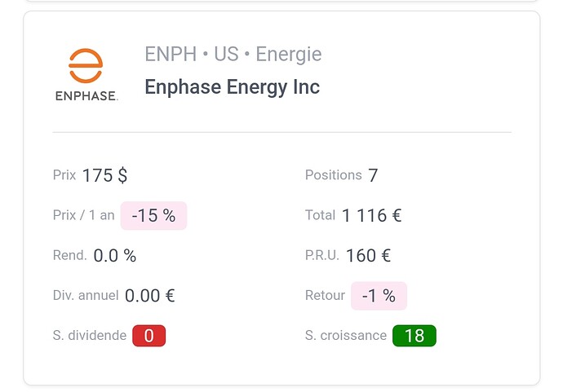Click the P.R.U. 160 € value
Viewport: 563px width, 392px height.
click(368, 256)
